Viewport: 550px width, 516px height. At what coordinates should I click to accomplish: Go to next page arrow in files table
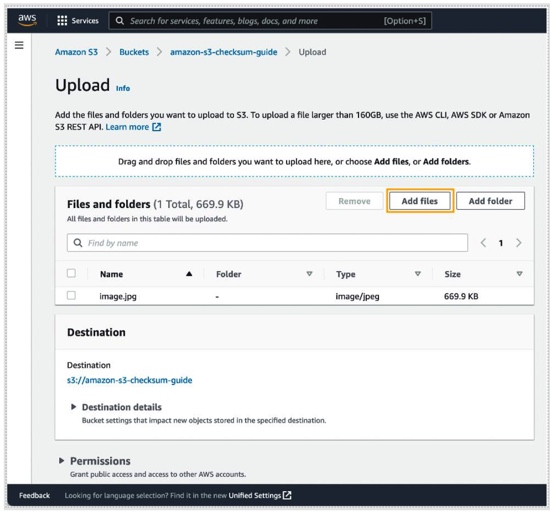pyautogui.click(x=519, y=243)
